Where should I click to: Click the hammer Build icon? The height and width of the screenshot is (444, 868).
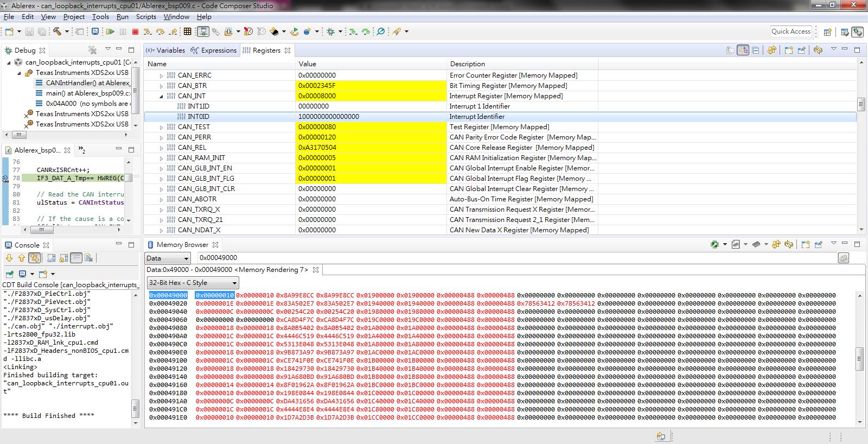tap(57, 31)
